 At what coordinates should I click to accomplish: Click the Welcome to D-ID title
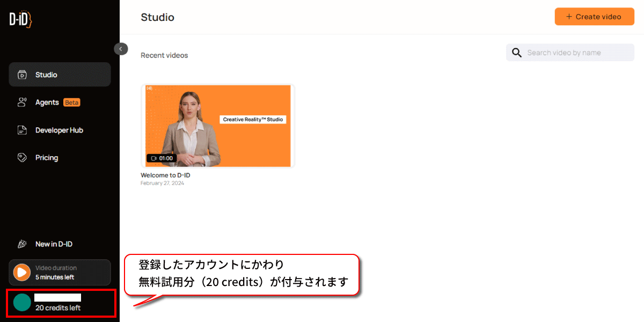click(165, 175)
